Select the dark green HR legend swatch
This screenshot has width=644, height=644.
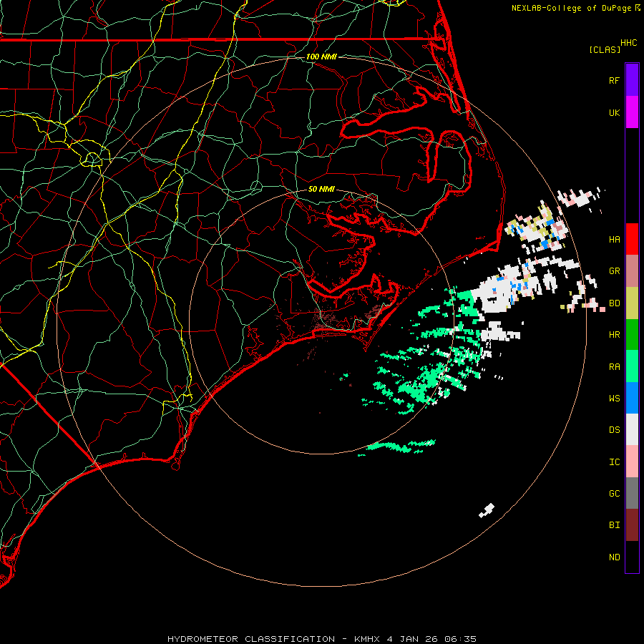point(632,335)
